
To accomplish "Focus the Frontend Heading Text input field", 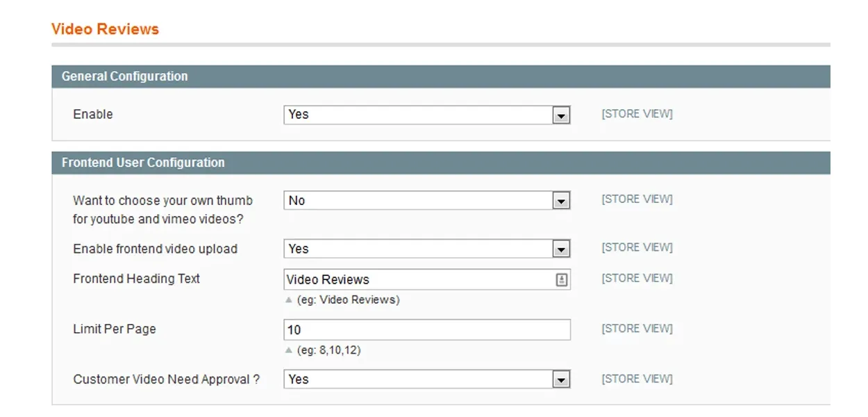I will pos(417,279).
